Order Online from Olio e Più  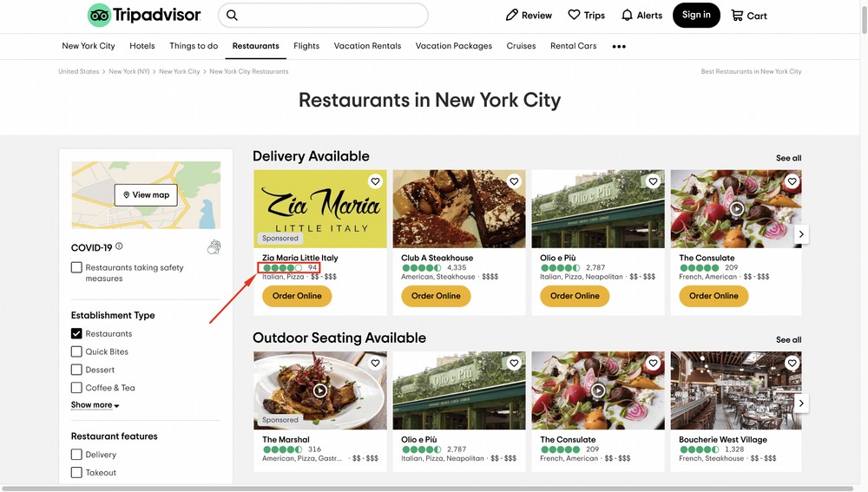(575, 296)
